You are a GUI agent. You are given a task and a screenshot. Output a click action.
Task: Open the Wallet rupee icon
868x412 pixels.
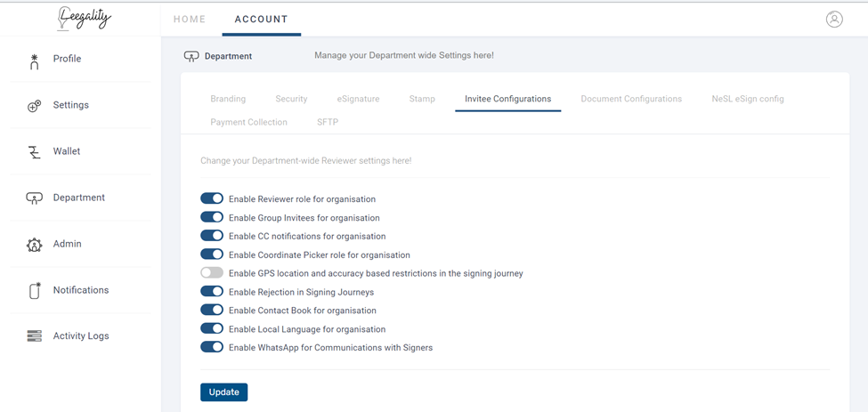[x=35, y=152]
